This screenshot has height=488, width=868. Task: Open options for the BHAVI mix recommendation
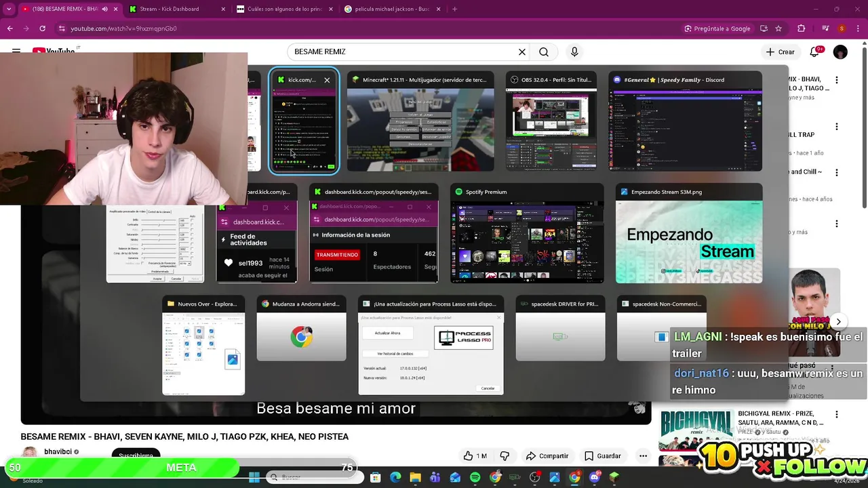[836, 80]
